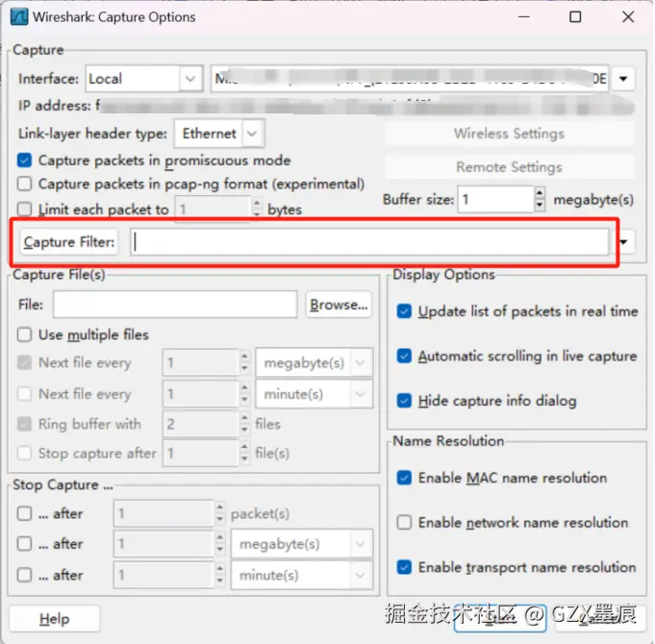Maximize the Capture Options window

(x=575, y=17)
